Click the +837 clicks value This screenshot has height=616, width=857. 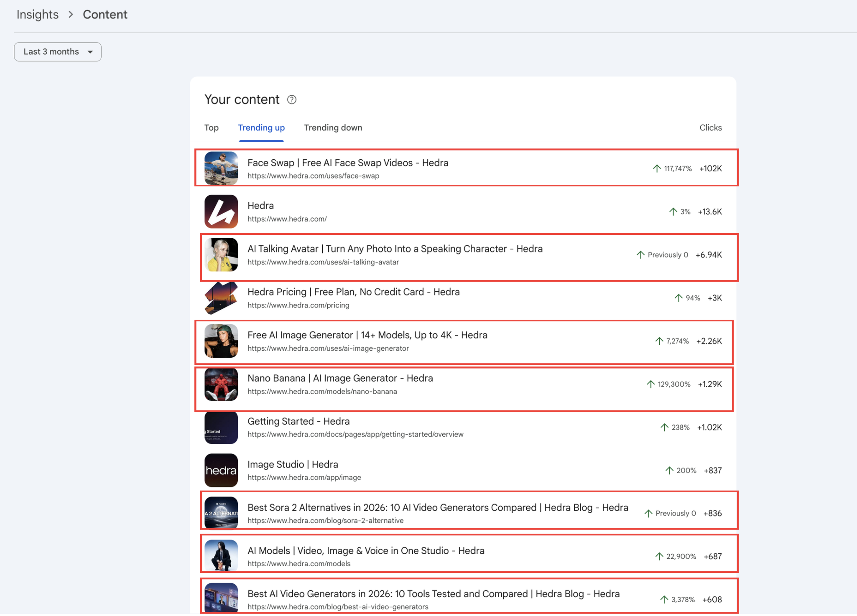pos(713,471)
